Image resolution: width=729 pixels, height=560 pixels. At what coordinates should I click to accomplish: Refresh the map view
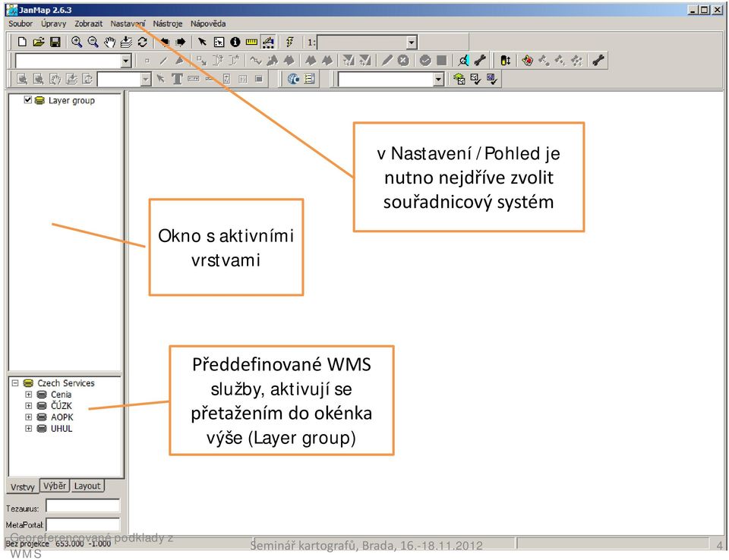[143, 42]
